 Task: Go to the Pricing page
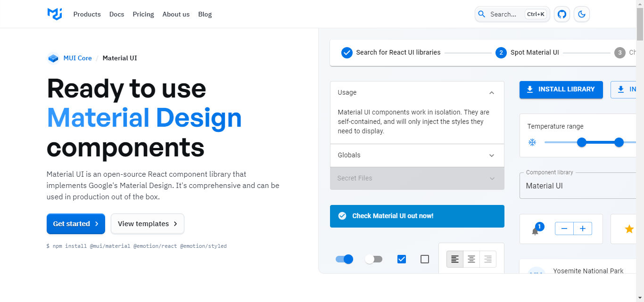[x=143, y=14]
